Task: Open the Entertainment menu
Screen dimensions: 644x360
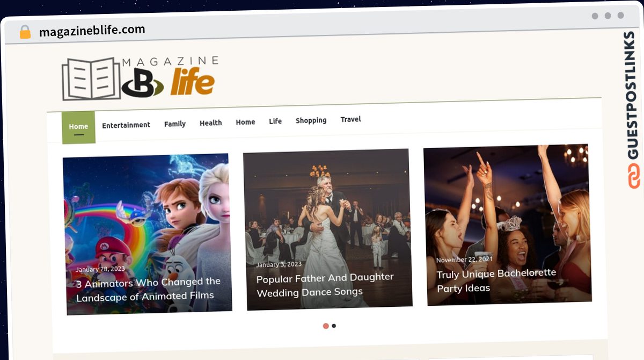Action: pos(126,125)
